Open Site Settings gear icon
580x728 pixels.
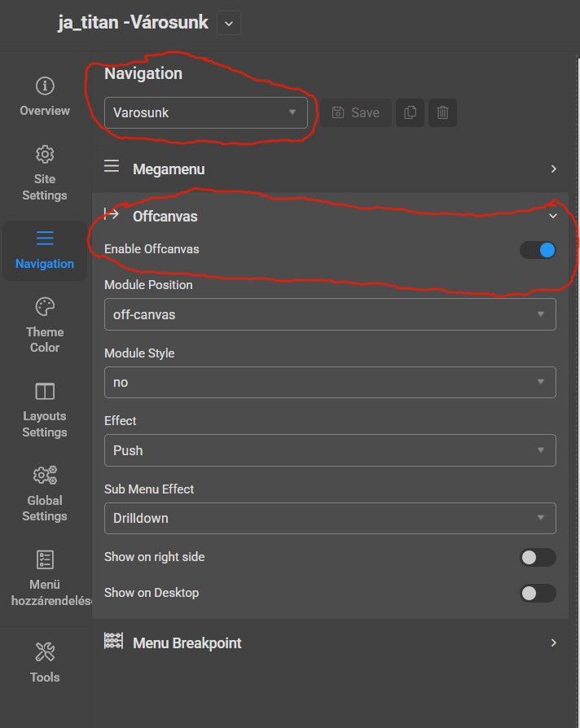45,155
